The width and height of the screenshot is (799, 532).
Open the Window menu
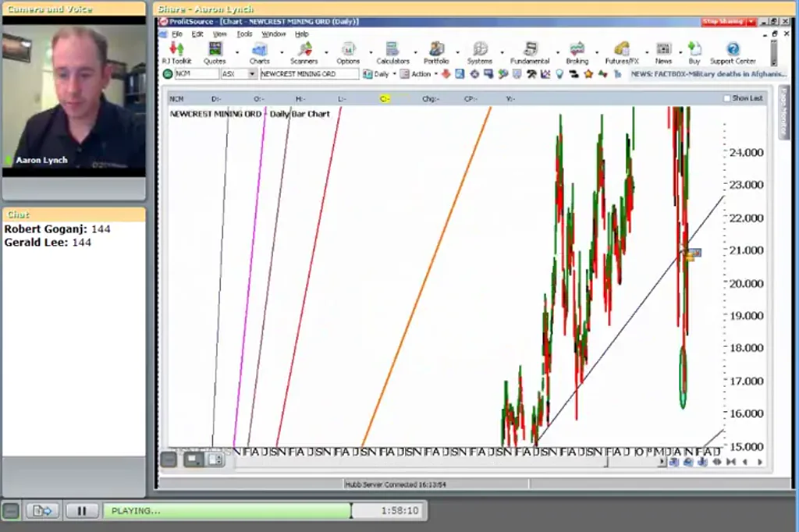274,34
